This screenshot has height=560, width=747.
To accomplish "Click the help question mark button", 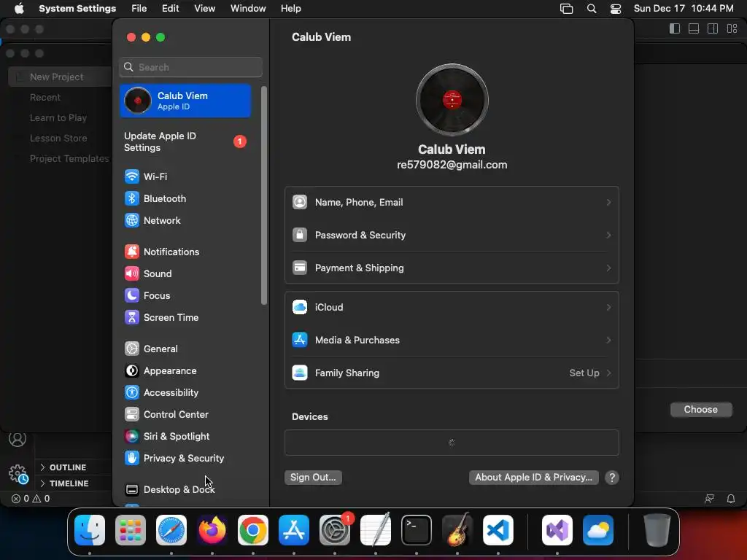I will (612, 478).
